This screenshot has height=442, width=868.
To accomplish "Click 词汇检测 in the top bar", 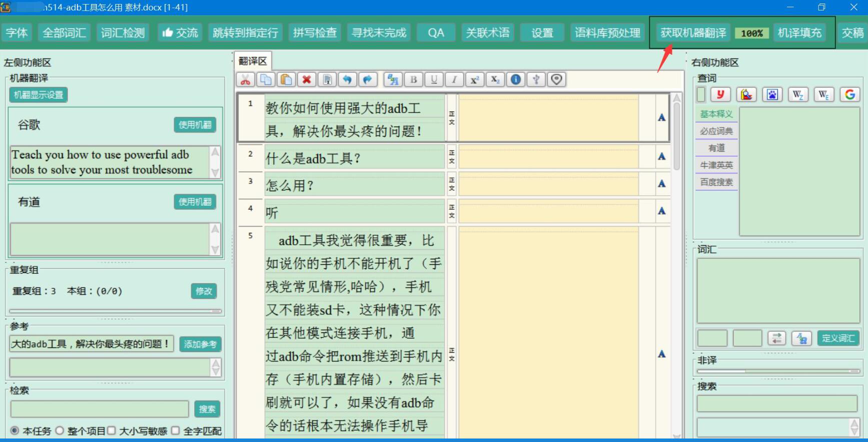I will click(123, 33).
